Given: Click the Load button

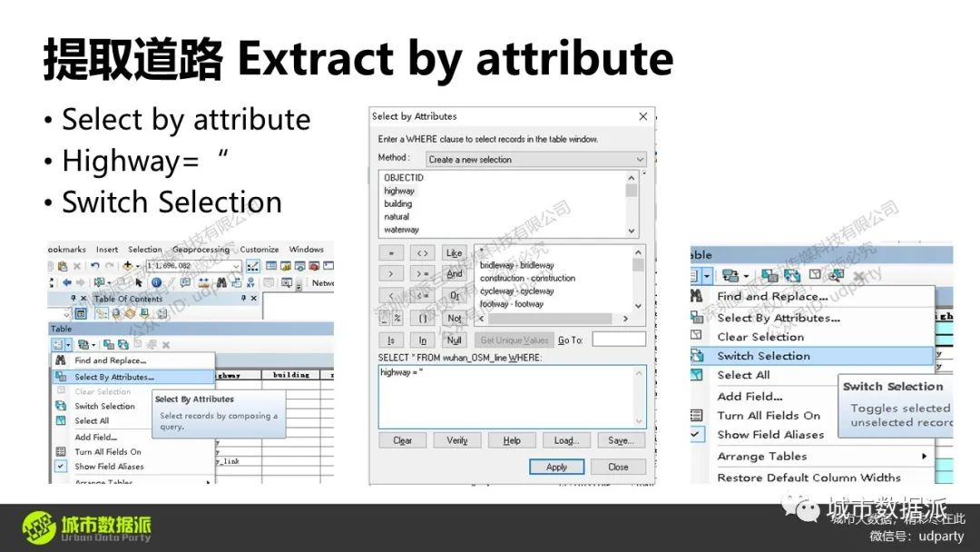Looking at the screenshot, I should (x=566, y=440).
